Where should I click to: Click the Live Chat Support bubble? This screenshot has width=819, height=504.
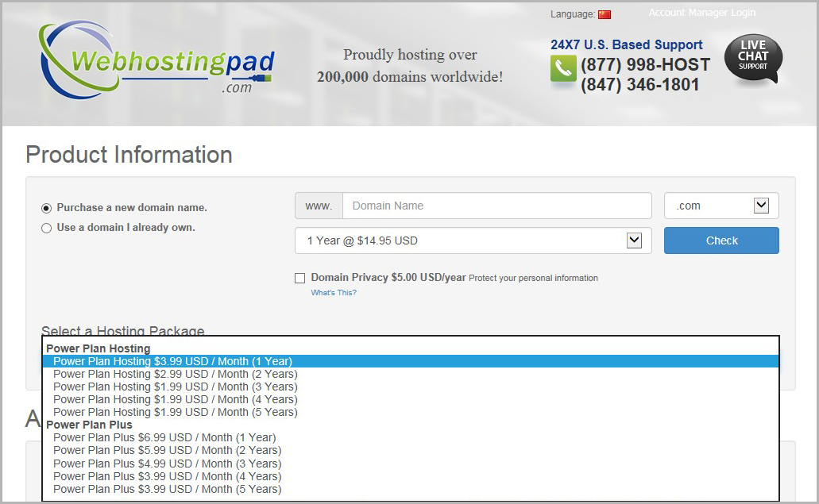point(753,57)
